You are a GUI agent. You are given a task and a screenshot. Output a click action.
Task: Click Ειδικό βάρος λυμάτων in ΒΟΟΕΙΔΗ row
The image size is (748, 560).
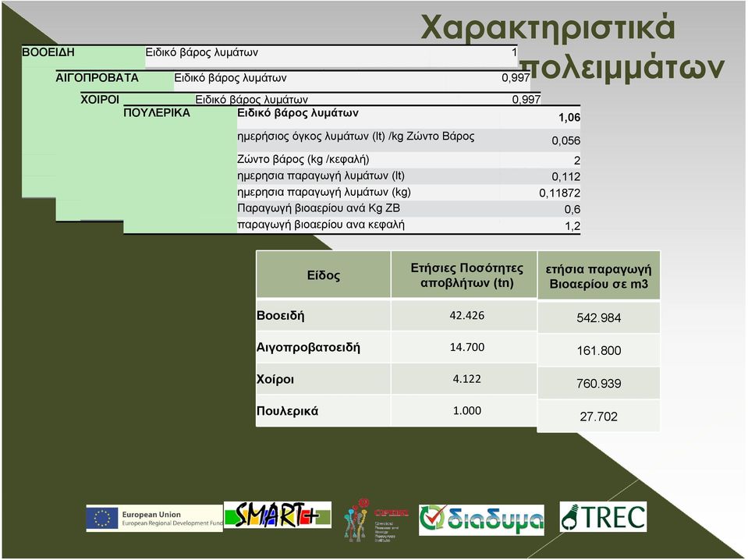click(x=202, y=52)
